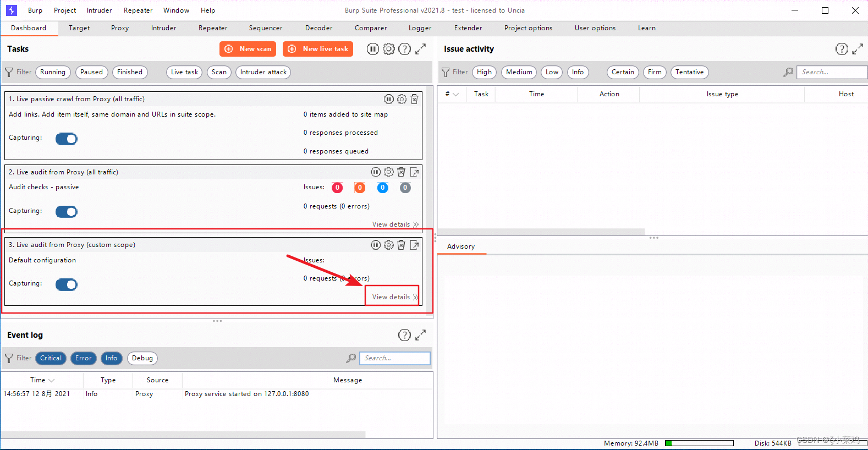Filter issues by Tentative confidence
This screenshot has width=868, height=450.
pyautogui.click(x=690, y=72)
